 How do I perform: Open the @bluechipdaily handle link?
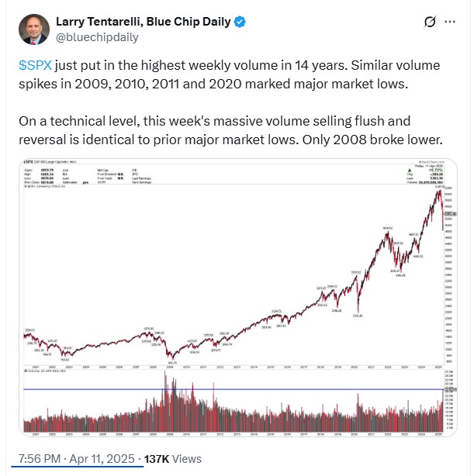coord(97,37)
